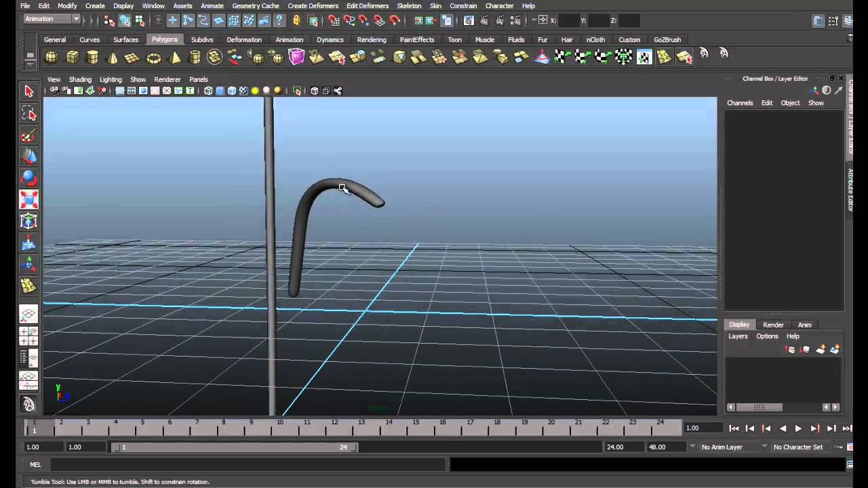Open the Edit Deformers menu
This screenshot has height=488, width=868.
coord(368,5)
